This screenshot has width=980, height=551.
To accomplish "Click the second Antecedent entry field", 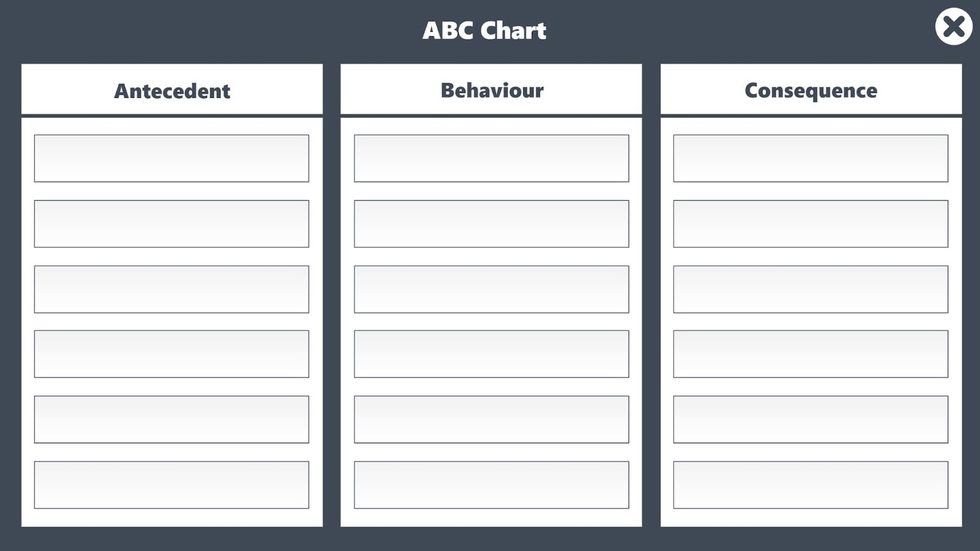I will tap(171, 223).
